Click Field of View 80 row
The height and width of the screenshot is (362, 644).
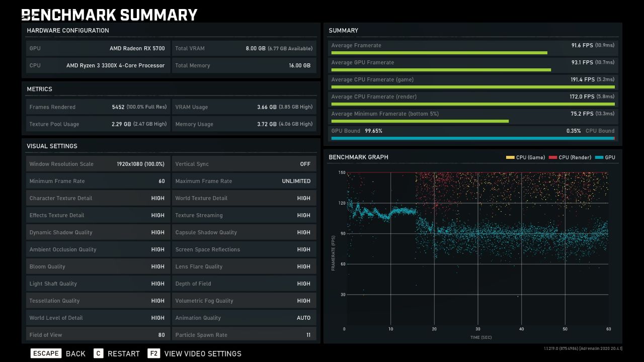pos(98,335)
